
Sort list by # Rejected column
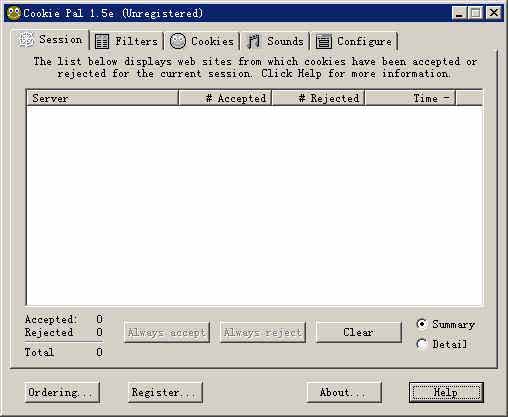pyautogui.click(x=318, y=98)
